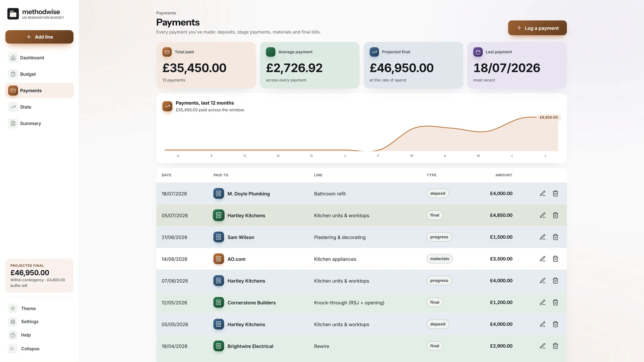Open Settings from the sidebar

coord(39,322)
